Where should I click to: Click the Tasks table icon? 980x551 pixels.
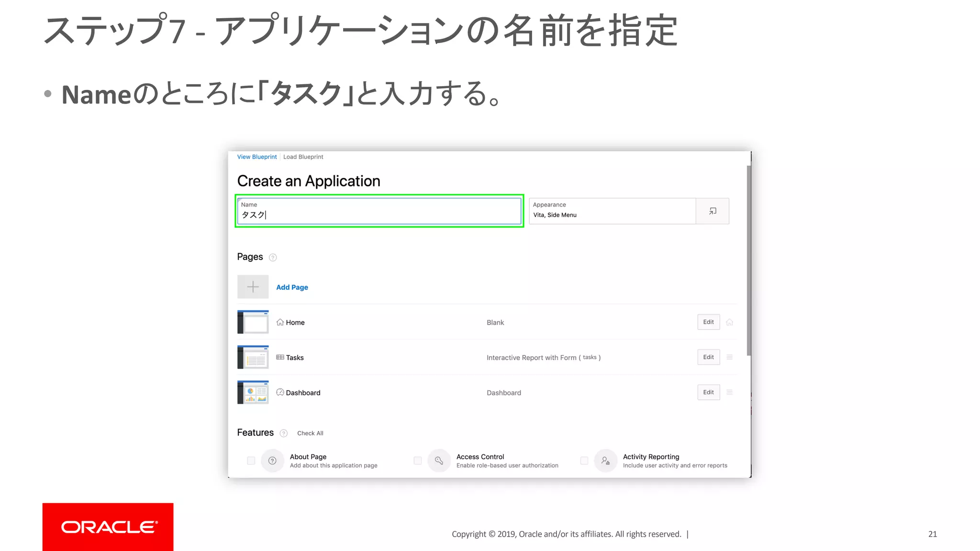click(x=280, y=357)
